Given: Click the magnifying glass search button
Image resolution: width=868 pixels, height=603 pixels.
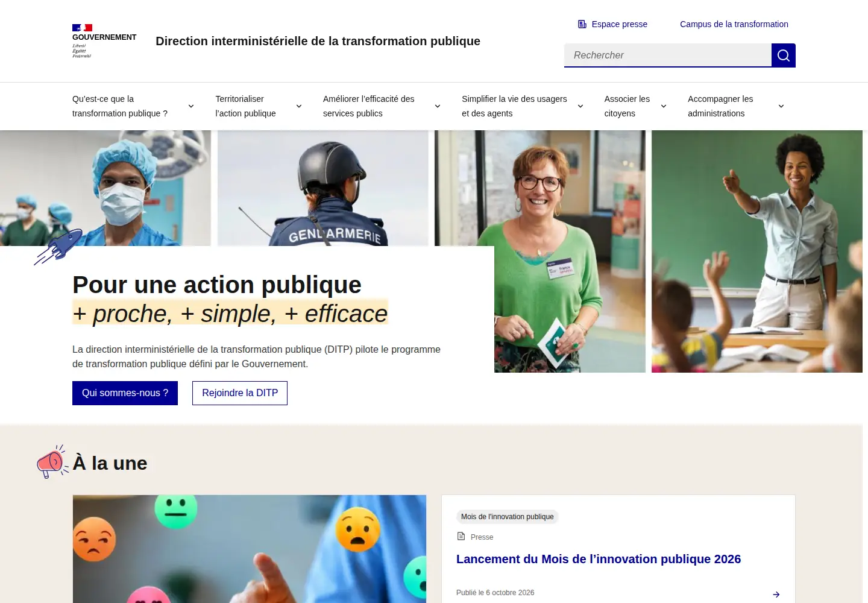Looking at the screenshot, I should [x=784, y=55].
